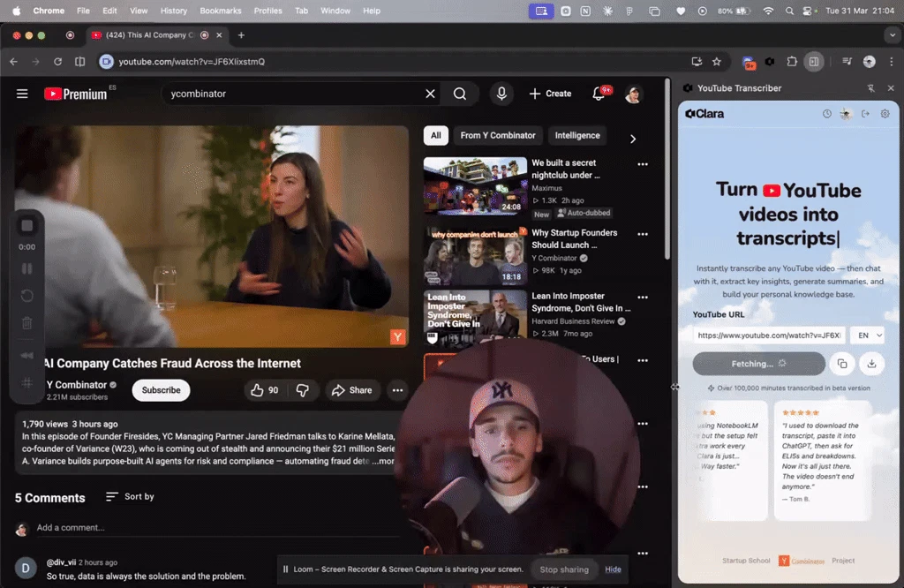This screenshot has width=904, height=588.
Task: Click Clara logout arrow icon
Action: (x=865, y=114)
